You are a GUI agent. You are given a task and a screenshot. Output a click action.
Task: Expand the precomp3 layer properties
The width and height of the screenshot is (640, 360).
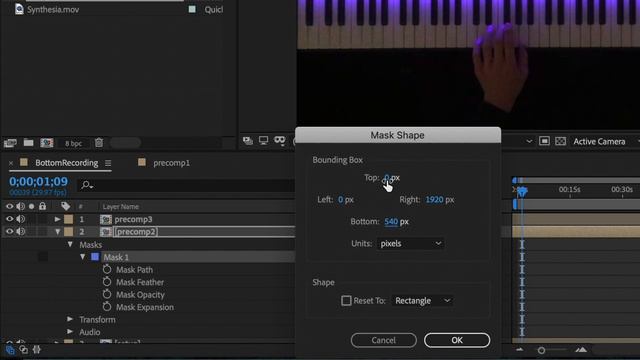58,219
